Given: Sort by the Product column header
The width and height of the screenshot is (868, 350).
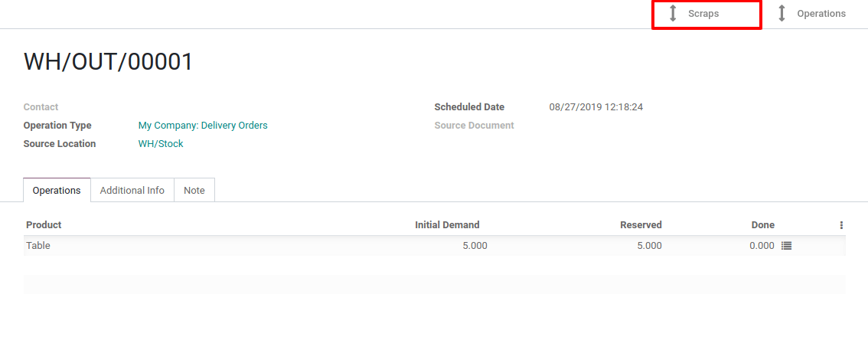Looking at the screenshot, I should [44, 225].
